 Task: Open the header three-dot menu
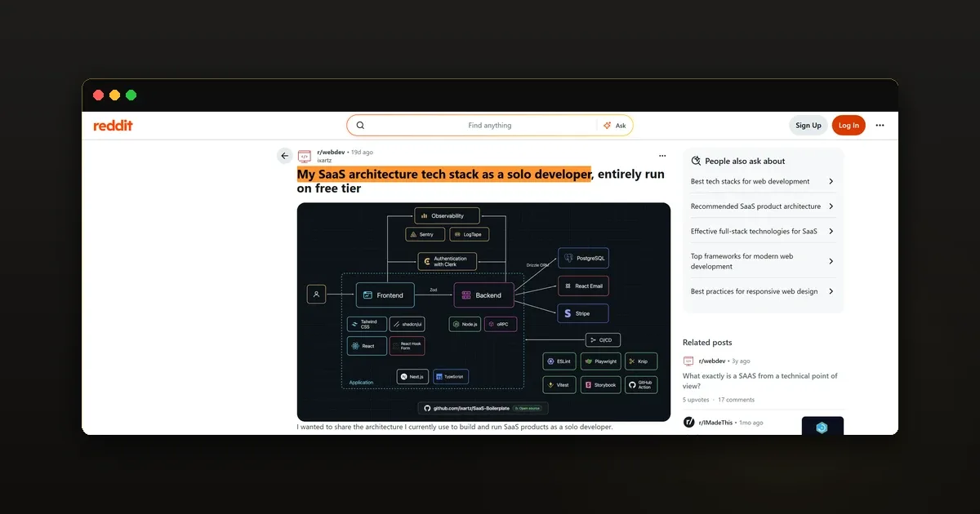pyautogui.click(x=880, y=125)
